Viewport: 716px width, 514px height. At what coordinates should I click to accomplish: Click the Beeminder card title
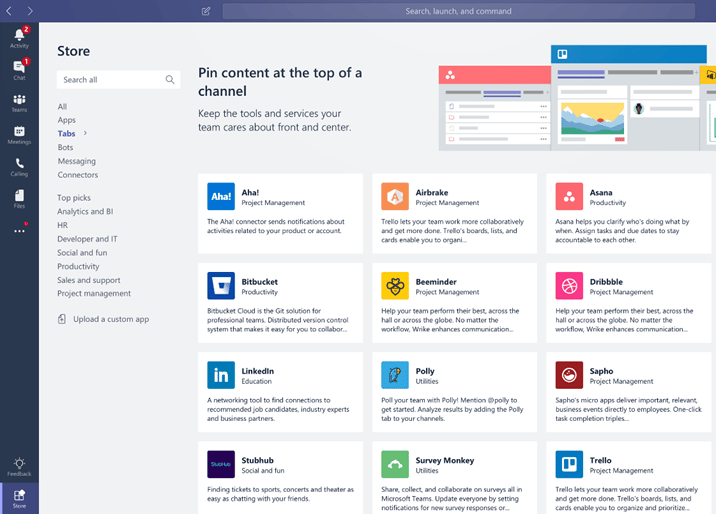tap(436, 282)
